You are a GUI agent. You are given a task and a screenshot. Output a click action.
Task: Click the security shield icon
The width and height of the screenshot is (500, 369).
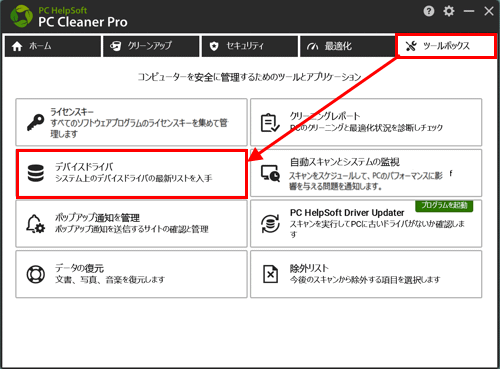(x=214, y=46)
